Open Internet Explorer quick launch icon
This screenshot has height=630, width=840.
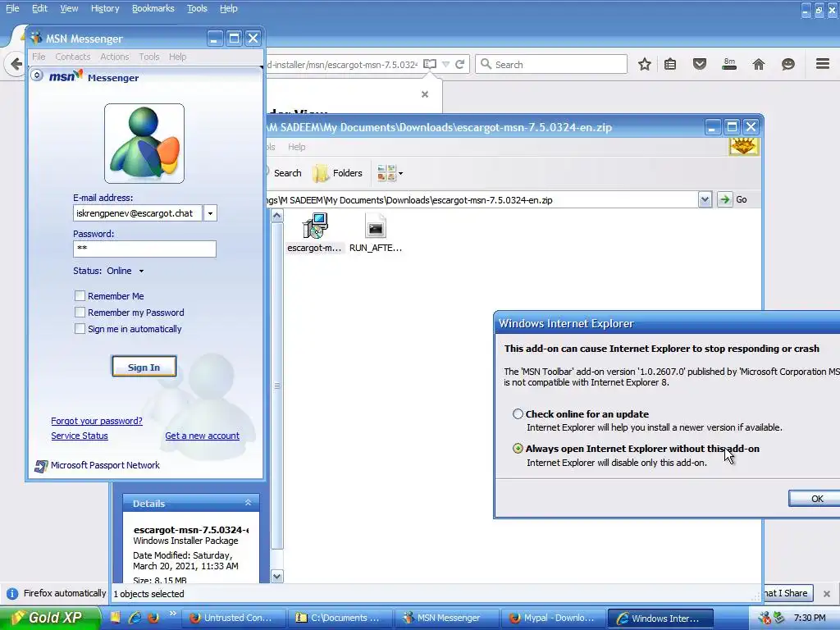(135, 618)
